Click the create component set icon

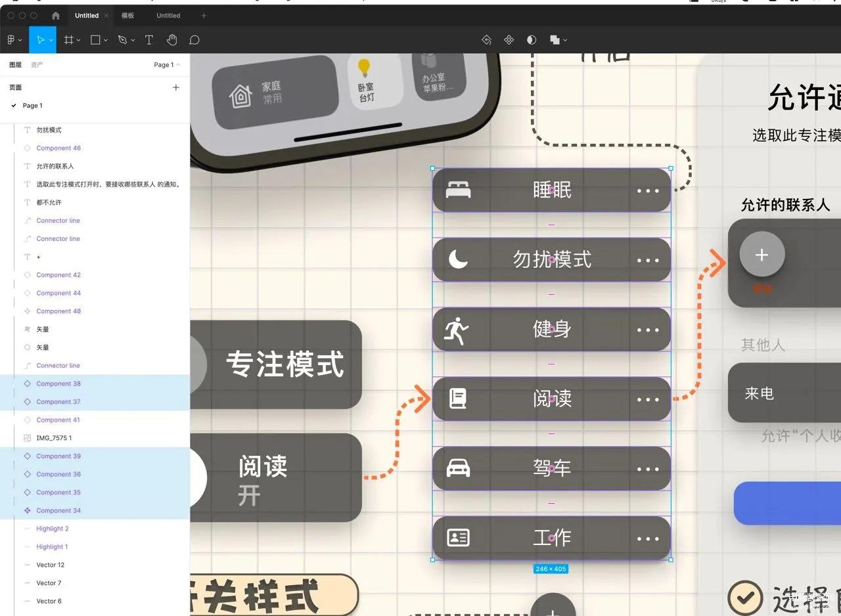click(509, 40)
